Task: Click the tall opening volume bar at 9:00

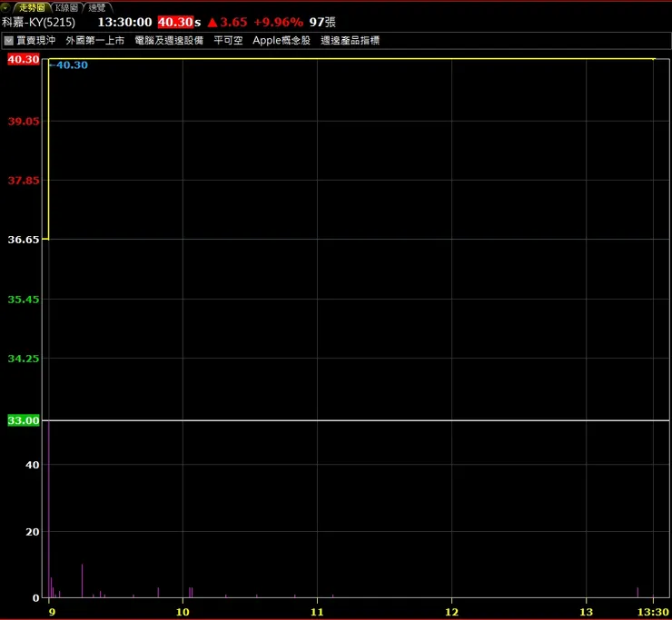Action: coord(49,509)
